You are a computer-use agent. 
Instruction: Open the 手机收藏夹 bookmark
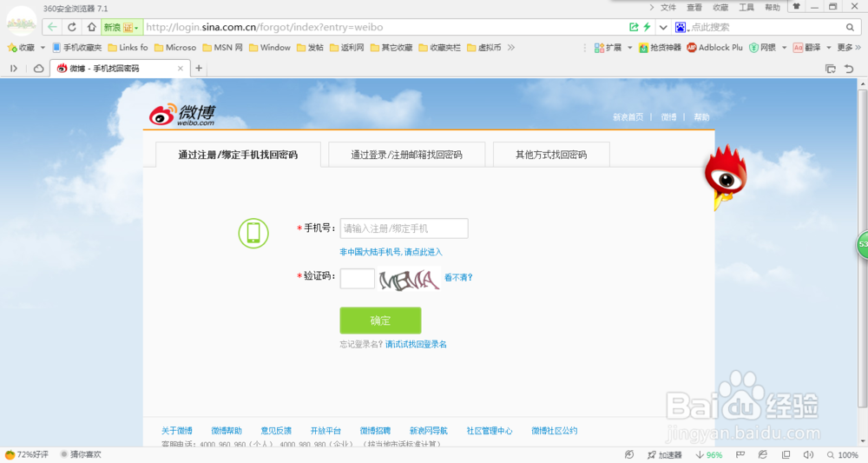click(x=77, y=48)
